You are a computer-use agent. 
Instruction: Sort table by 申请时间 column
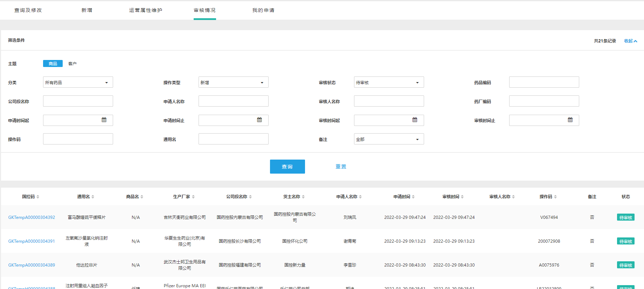point(404,197)
